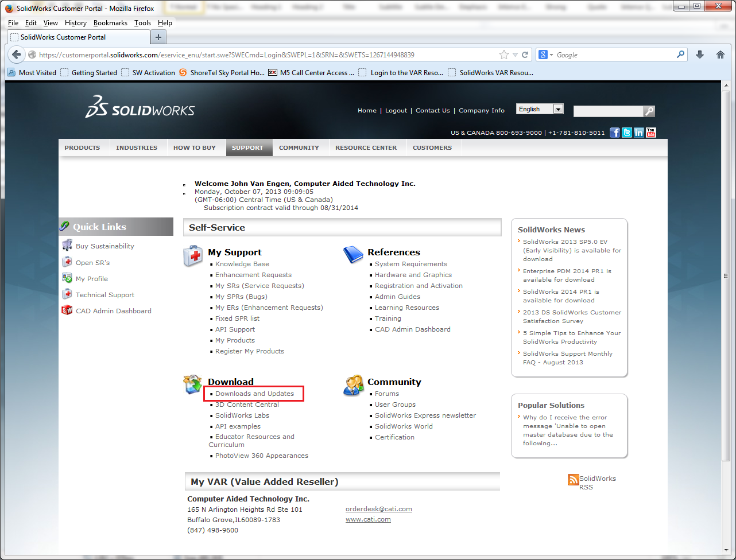Click the CAD Admin Dashboard SW icon
This screenshot has height=560, width=736.
[67, 310]
